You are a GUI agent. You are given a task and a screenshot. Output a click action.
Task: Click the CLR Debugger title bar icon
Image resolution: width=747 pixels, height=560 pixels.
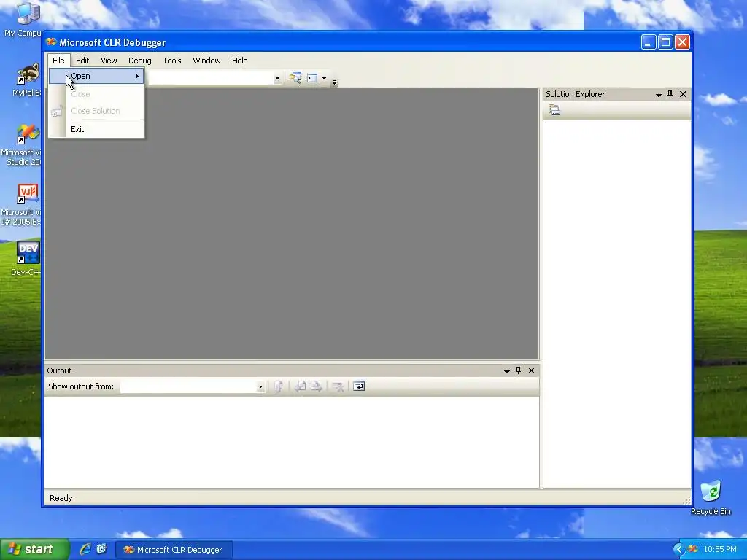coord(51,42)
